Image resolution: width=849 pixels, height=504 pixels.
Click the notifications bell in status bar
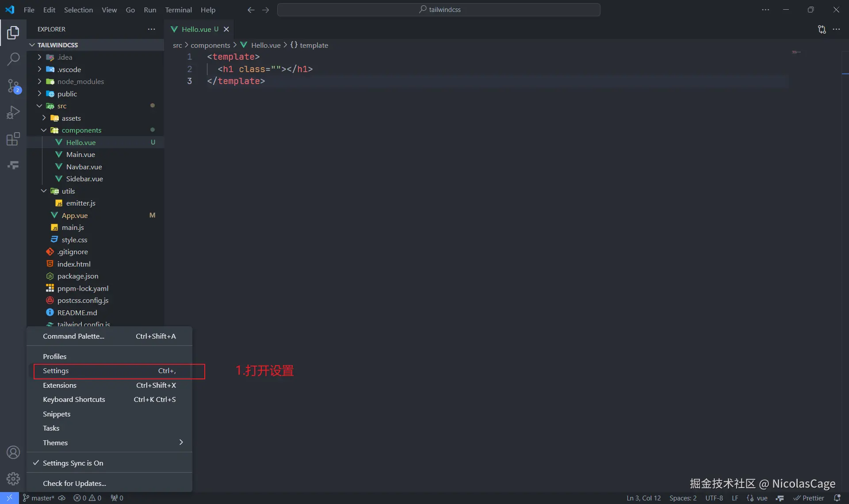[837, 498]
